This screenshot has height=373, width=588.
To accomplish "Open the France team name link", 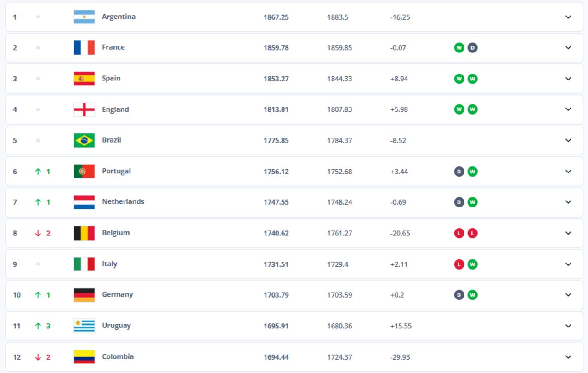I will pos(113,47).
